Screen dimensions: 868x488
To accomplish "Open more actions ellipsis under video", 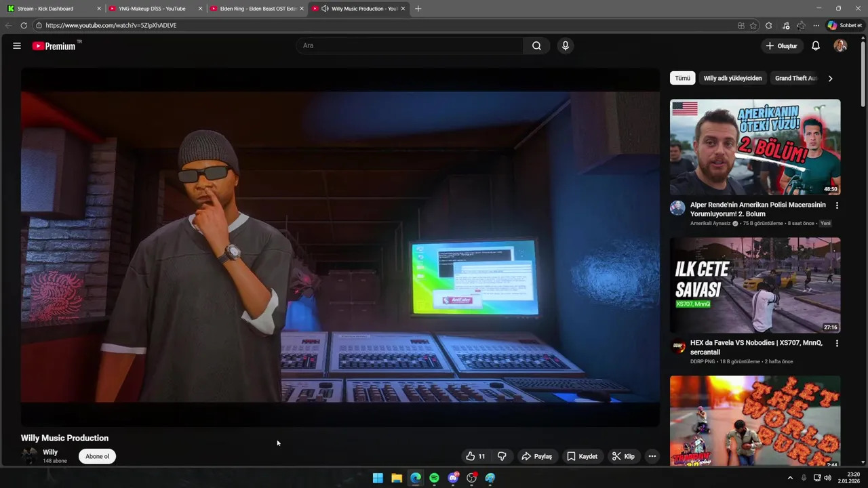I will pos(652,457).
